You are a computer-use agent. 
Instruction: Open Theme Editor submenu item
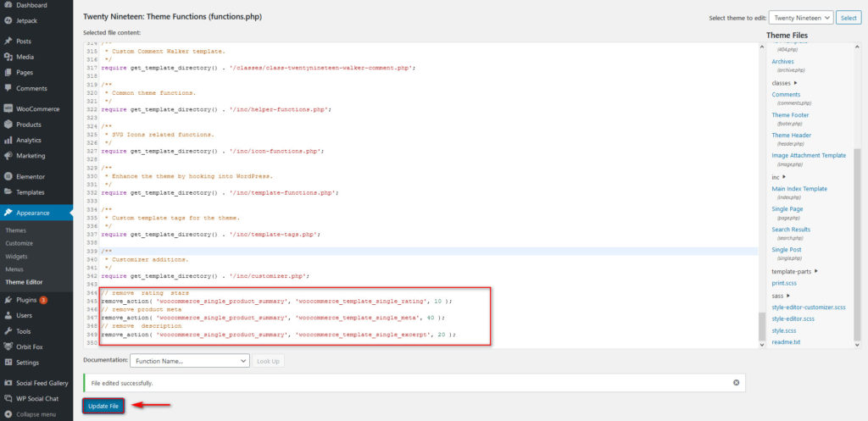tap(24, 282)
